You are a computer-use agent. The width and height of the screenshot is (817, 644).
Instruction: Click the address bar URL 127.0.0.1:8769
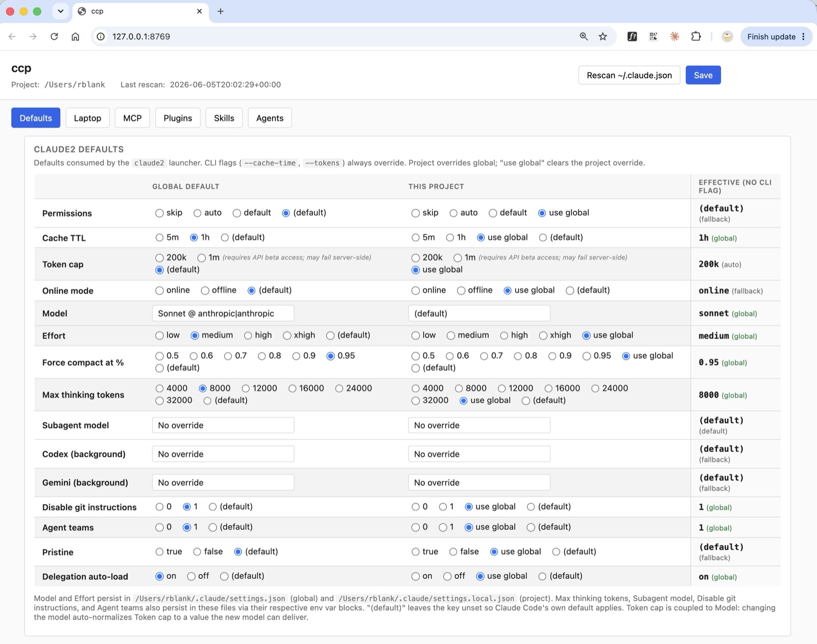point(141,37)
